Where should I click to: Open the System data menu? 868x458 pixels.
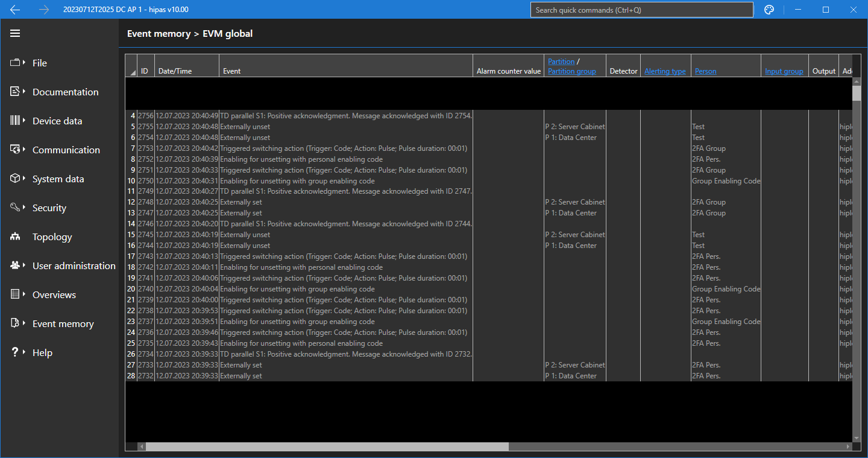(58, 179)
